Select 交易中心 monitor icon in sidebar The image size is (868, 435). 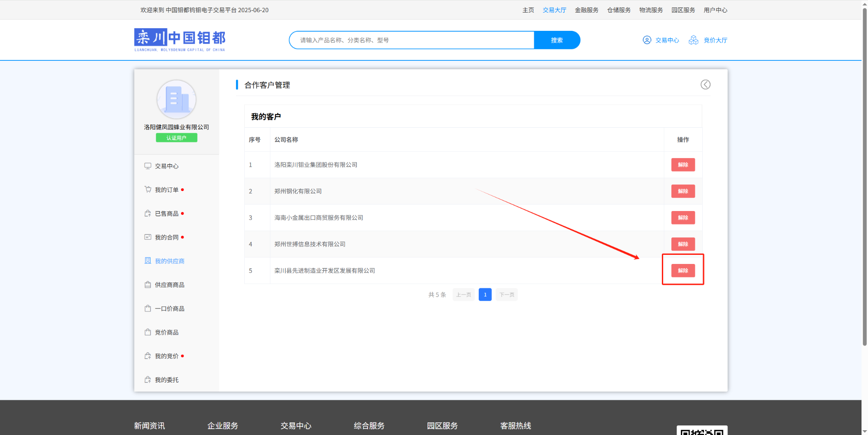148,166
